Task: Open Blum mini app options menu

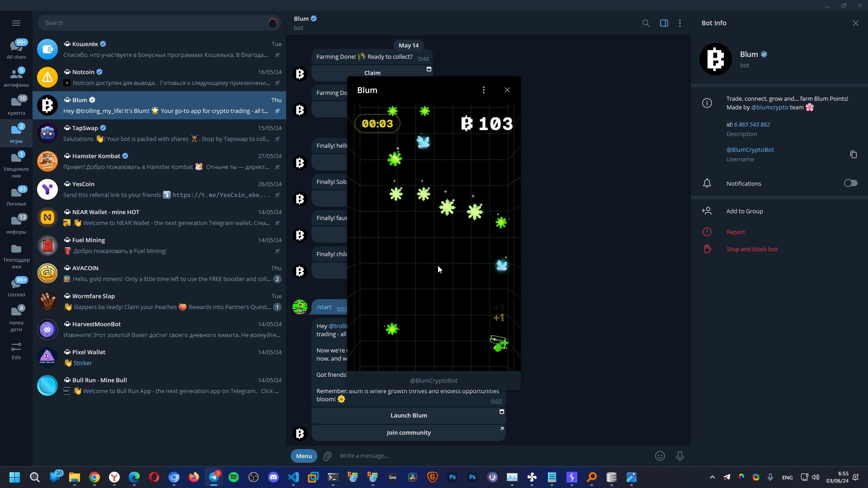Action: [x=484, y=90]
